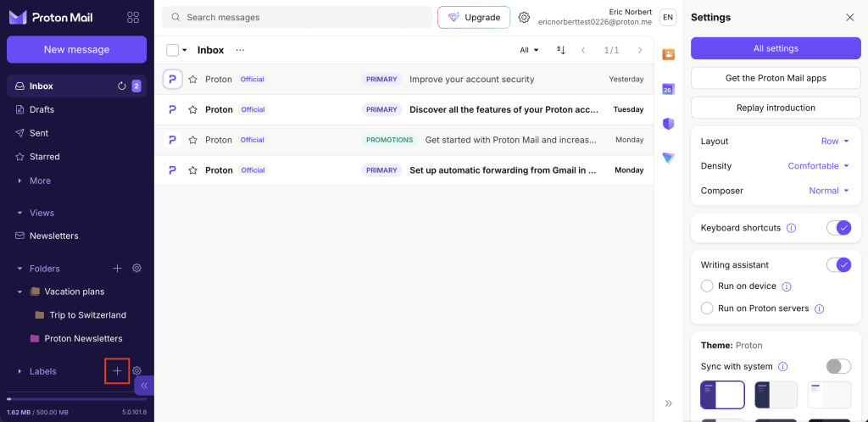This screenshot has width=868, height=422.
Task: Open the All filter dropdown
Action: (x=529, y=50)
